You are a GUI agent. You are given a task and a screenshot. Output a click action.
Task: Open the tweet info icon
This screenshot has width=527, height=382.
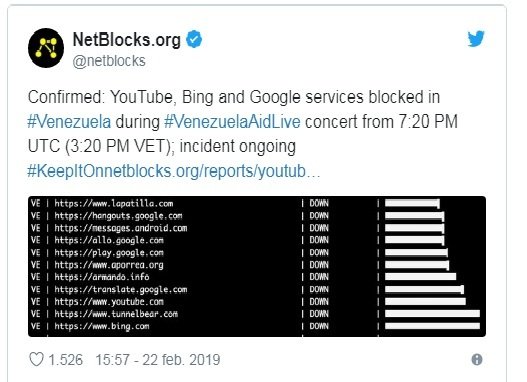[477, 359]
